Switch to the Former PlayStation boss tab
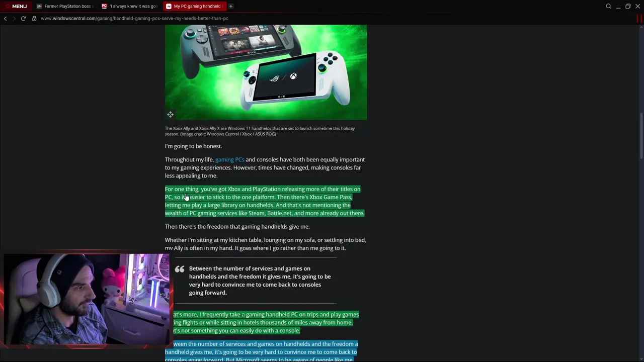The width and height of the screenshot is (644, 362). [x=65, y=6]
